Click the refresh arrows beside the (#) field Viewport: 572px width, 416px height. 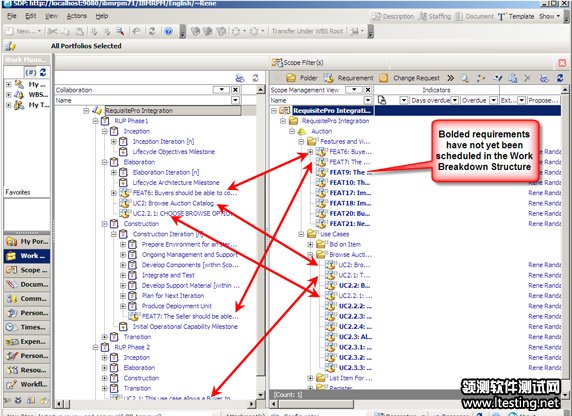[x=43, y=72]
